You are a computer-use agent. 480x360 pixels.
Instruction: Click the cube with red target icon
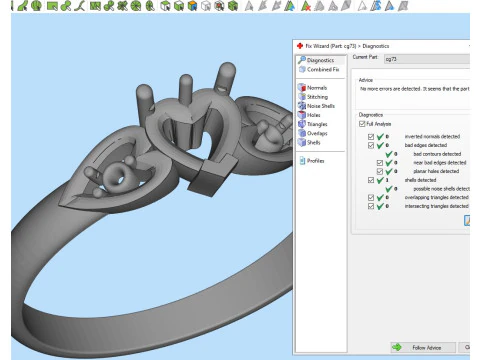(x=219, y=6)
